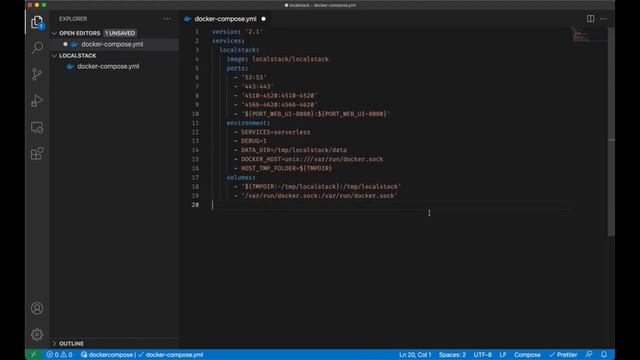Click the 1 Unsaved badge

click(x=120, y=33)
